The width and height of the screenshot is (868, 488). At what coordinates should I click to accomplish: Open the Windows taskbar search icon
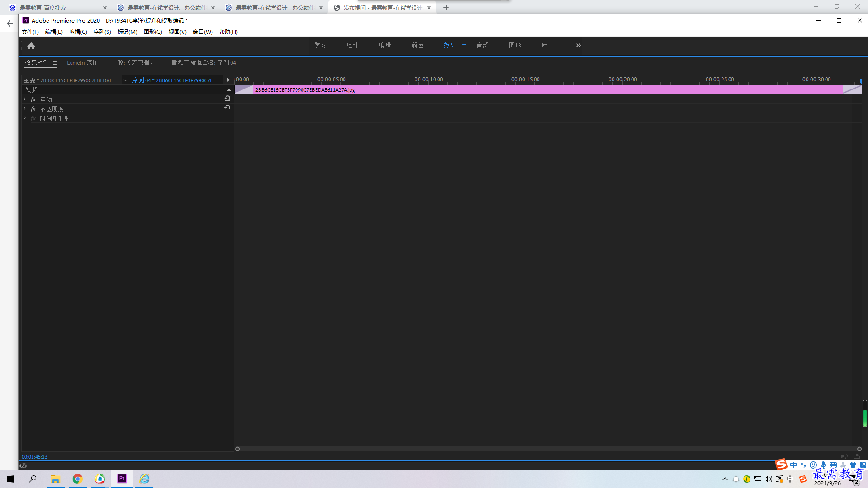point(33,479)
